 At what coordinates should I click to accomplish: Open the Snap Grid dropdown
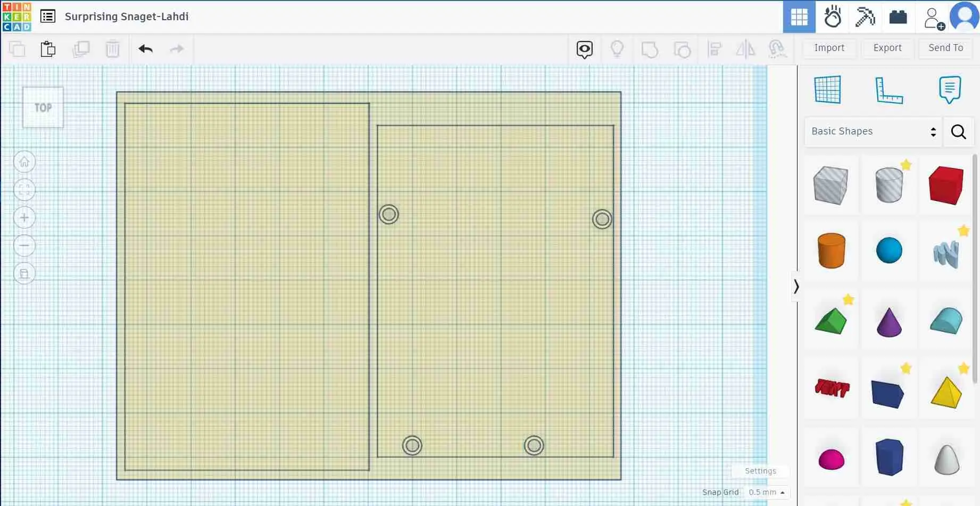point(765,492)
